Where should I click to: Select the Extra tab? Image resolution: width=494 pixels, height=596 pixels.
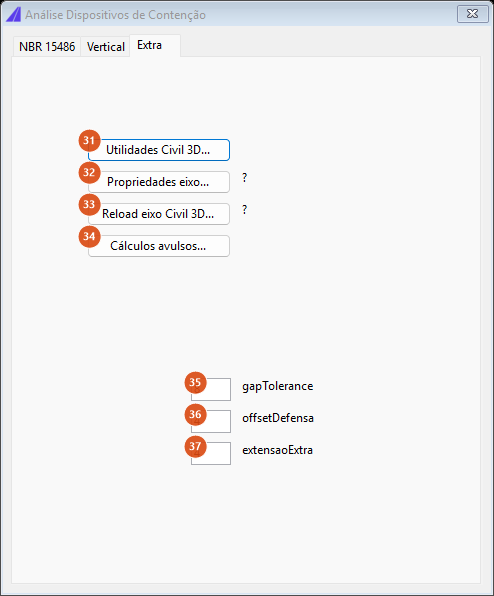(155, 45)
